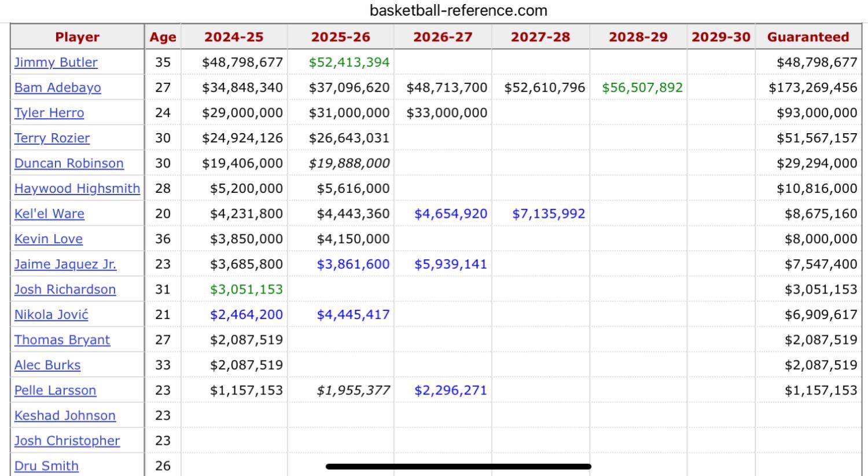Select Nikola Jović's $6,909,617 guaranteed total

pyautogui.click(x=821, y=314)
